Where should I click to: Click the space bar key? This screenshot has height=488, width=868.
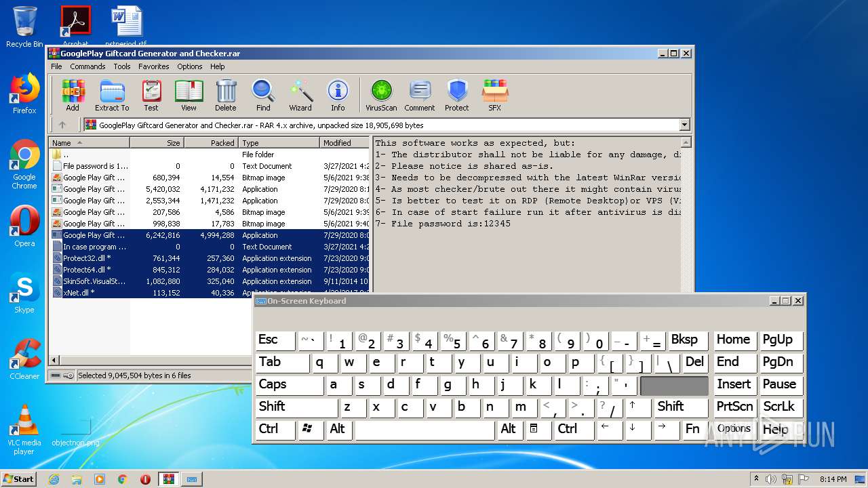(x=425, y=430)
